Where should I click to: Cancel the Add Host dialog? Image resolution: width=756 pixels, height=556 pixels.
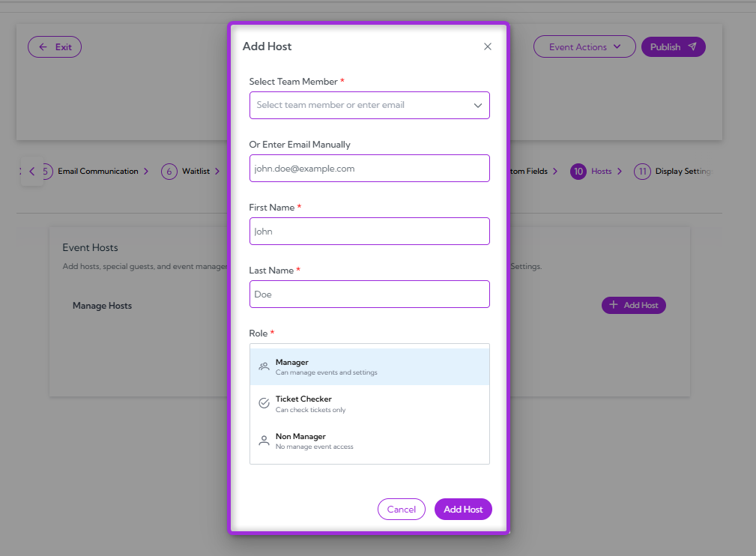coord(401,509)
